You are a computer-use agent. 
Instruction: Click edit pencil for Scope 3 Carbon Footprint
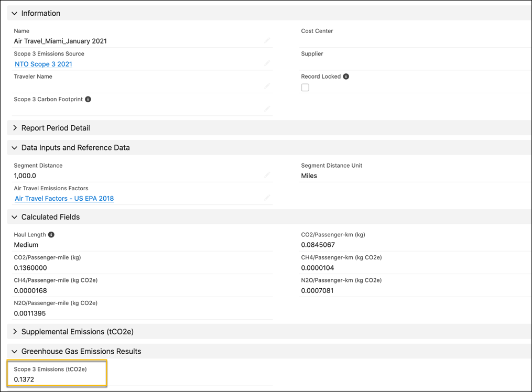click(267, 109)
